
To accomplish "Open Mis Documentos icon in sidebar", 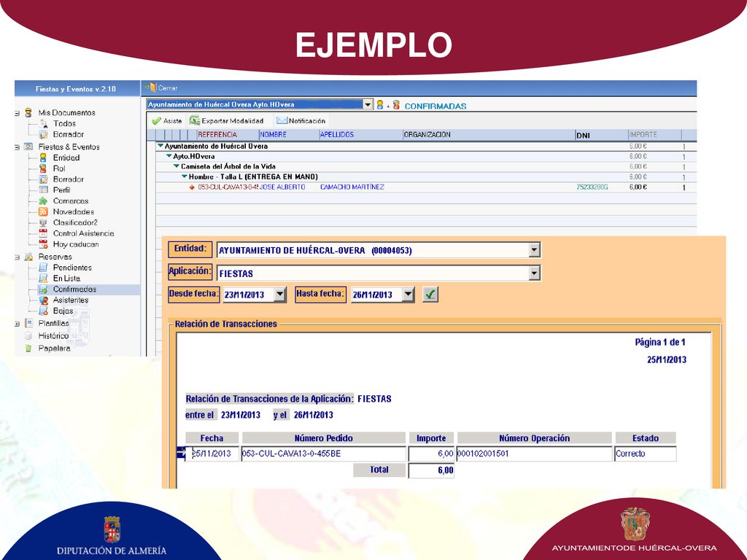I will 28,113.
